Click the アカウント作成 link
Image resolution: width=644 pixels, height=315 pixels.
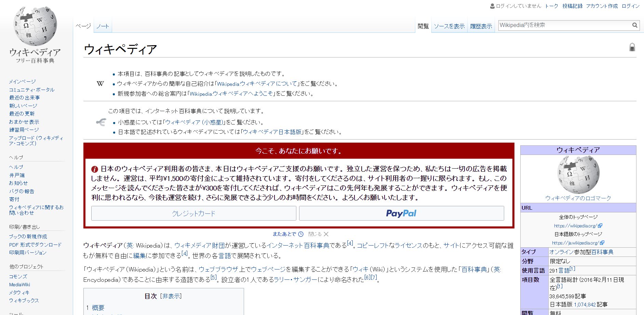pyautogui.click(x=602, y=6)
